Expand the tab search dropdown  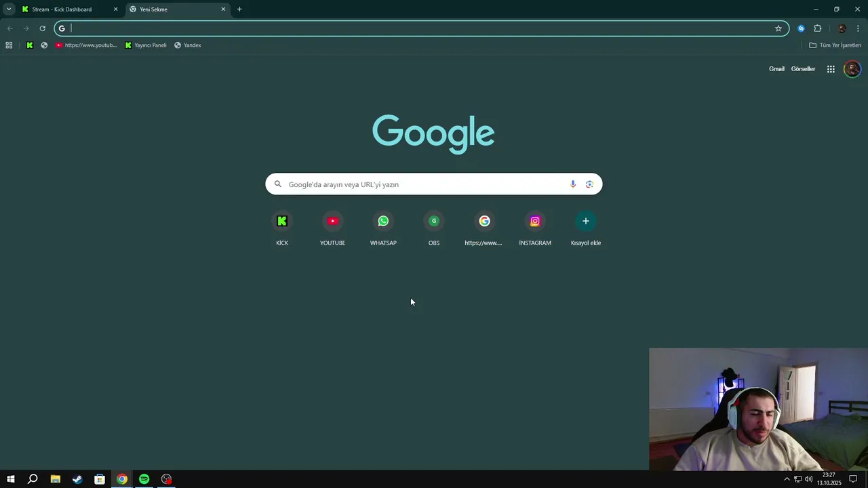point(9,9)
